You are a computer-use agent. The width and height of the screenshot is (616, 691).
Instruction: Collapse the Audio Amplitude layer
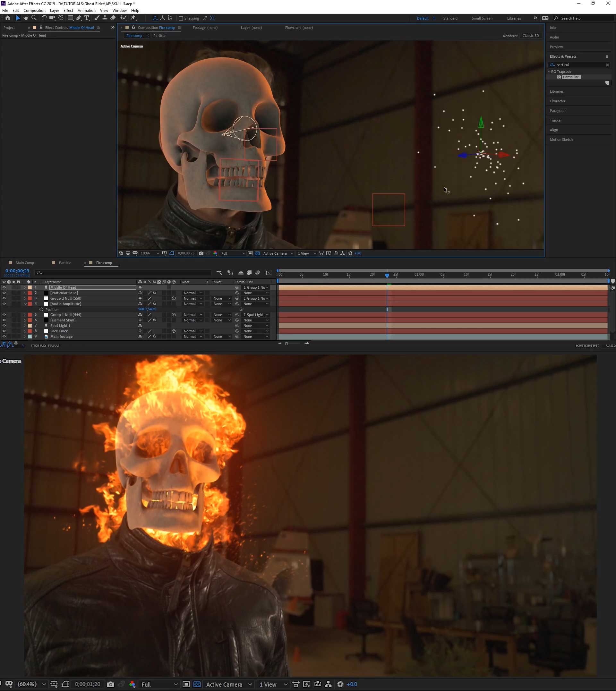[25, 304]
